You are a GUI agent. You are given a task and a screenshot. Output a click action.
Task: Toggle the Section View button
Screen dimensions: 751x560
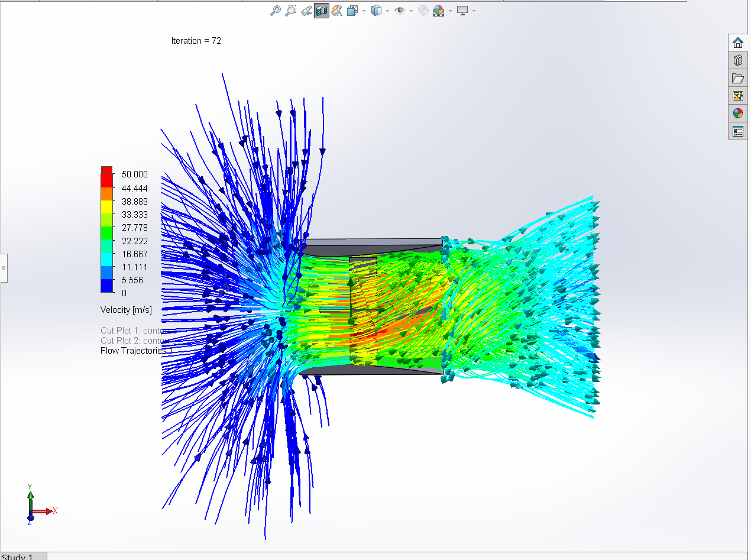[322, 11]
